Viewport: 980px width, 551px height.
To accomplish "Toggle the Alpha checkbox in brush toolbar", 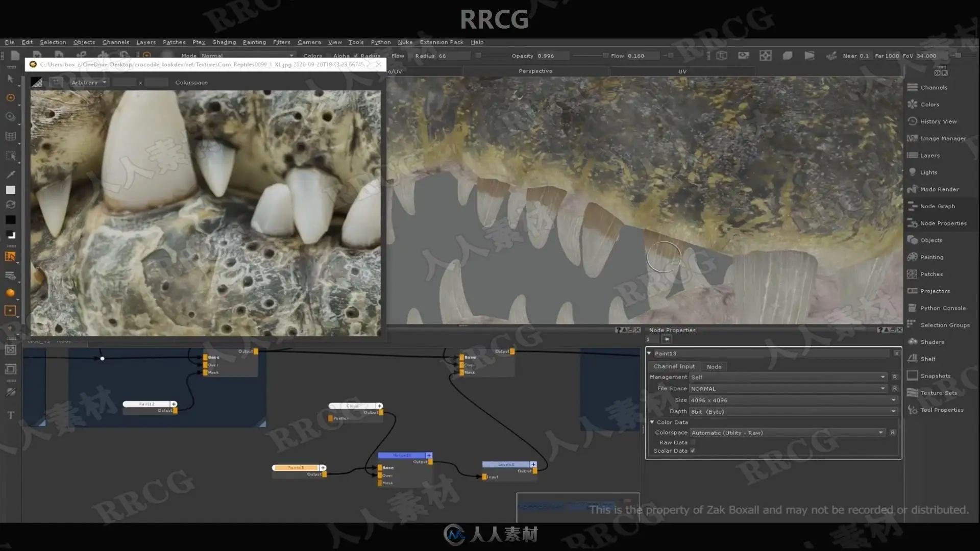I will coord(356,56).
